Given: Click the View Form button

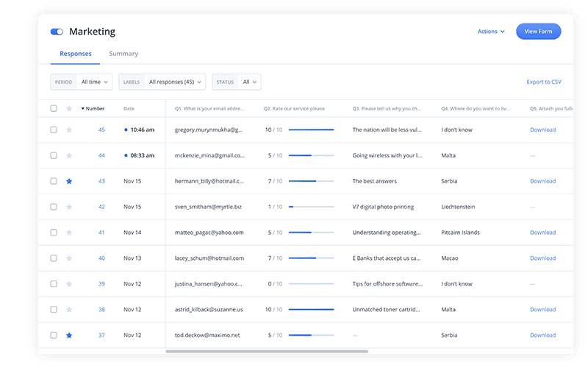Looking at the screenshot, I should 538,32.
